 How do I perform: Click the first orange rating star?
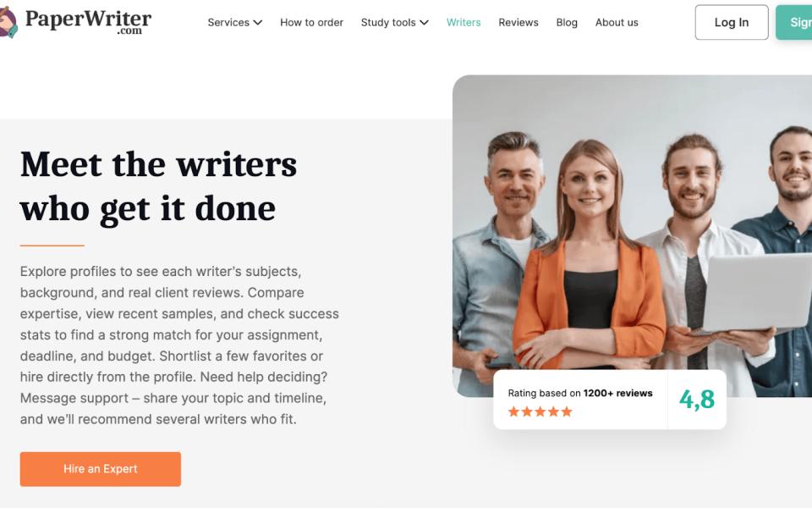tap(513, 411)
